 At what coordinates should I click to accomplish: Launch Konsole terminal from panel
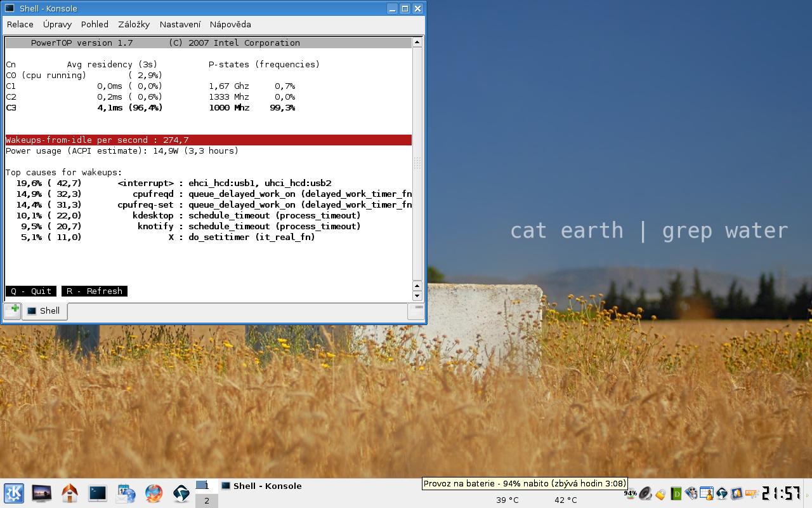point(97,493)
